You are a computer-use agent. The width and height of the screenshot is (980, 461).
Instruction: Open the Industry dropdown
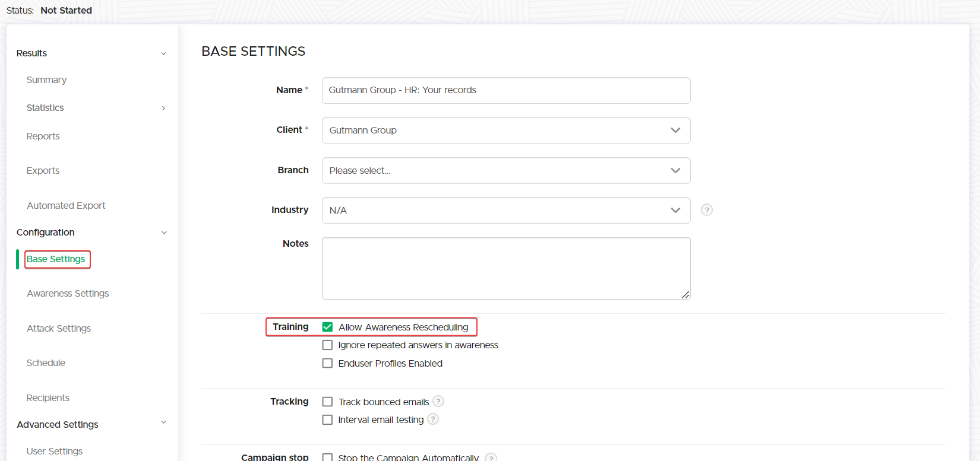505,211
